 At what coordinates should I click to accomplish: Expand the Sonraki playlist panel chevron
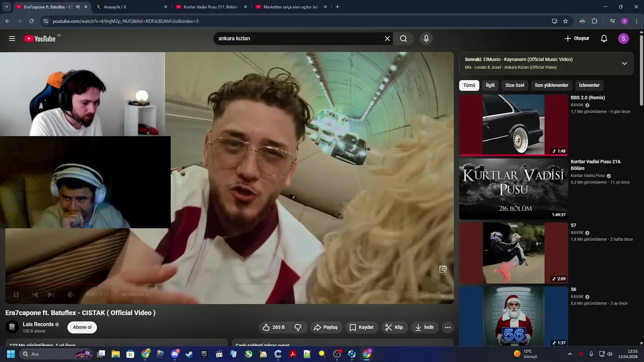click(624, 63)
